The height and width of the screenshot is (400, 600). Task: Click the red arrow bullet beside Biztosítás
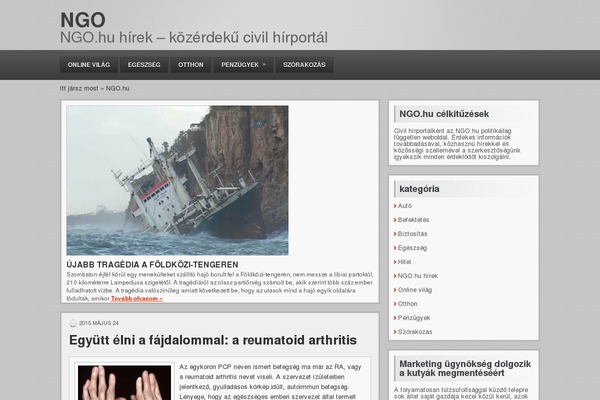395,234
